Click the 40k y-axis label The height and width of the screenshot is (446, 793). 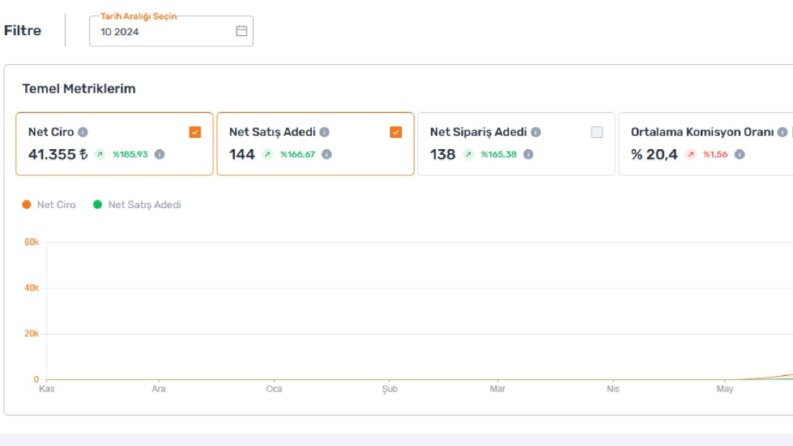point(31,288)
